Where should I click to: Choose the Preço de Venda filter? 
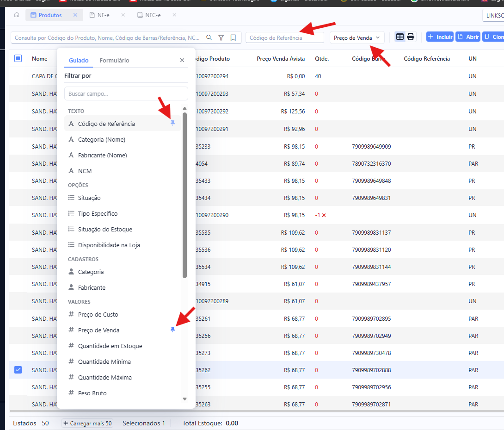tap(122, 330)
